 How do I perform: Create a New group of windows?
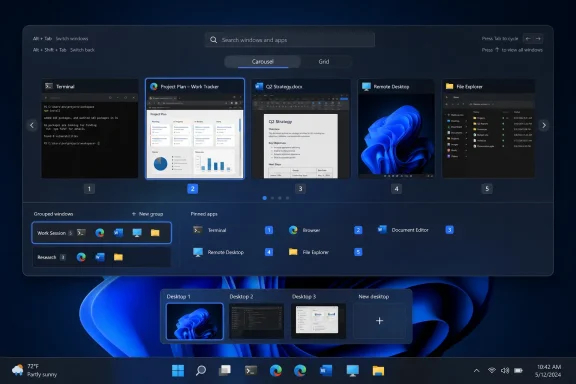147,214
